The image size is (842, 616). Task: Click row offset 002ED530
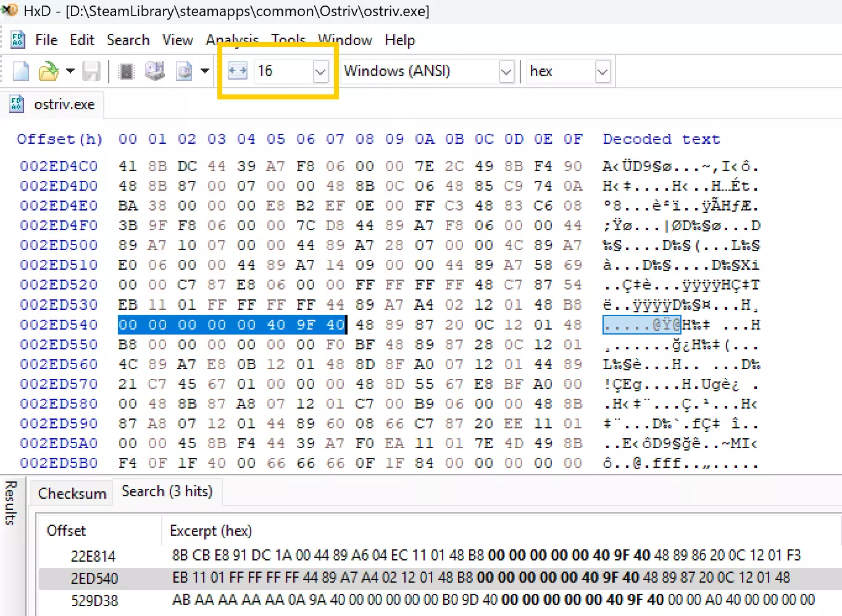(59, 305)
